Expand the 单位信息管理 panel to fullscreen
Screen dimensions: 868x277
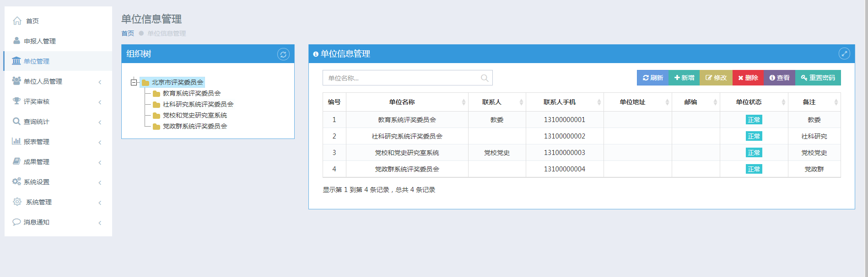(x=844, y=53)
